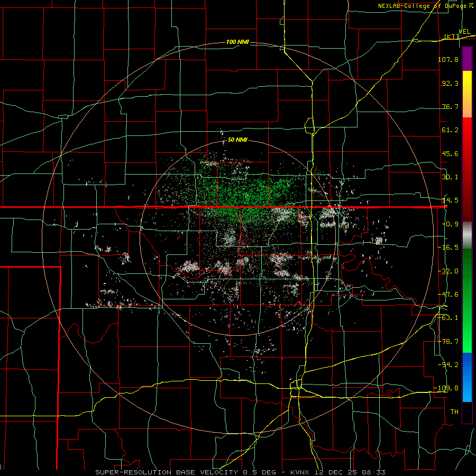
Task: Click the SUPER-RESOLUTION BASE VELOCITY caption text
Action: [167, 472]
